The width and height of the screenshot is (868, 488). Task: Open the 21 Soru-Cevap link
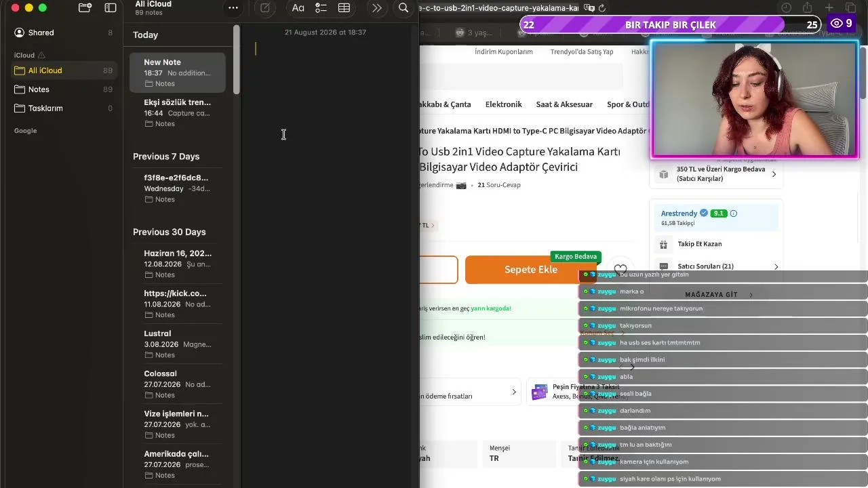499,185
